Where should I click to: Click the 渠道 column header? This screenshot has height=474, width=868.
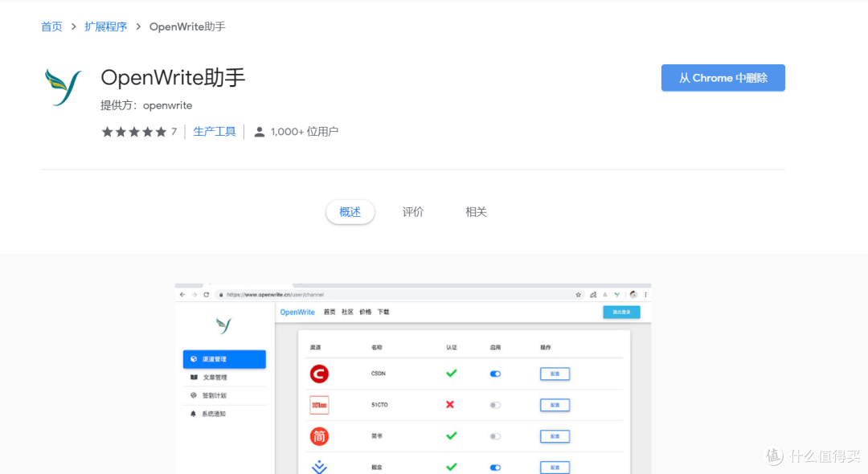tap(316, 347)
